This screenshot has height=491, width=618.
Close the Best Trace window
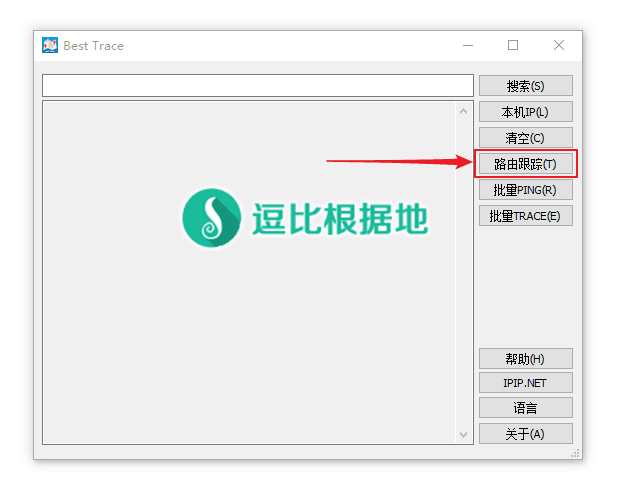[x=559, y=46]
